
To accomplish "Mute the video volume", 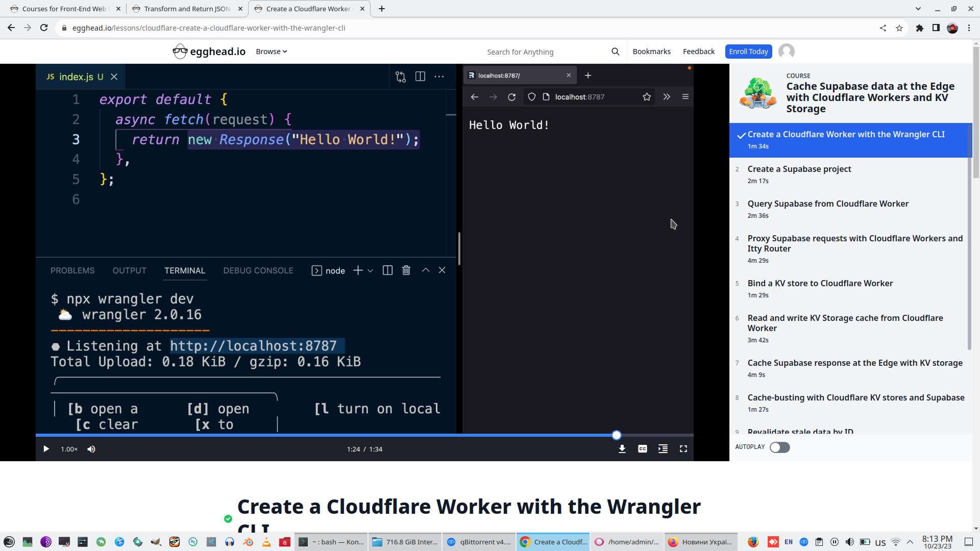I will coord(91,449).
